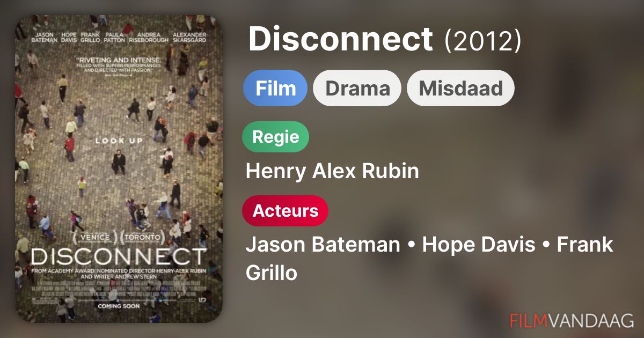Click the DISCONNECT title on the poster
Screen dimensions: 644x338
tap(119, 256)
